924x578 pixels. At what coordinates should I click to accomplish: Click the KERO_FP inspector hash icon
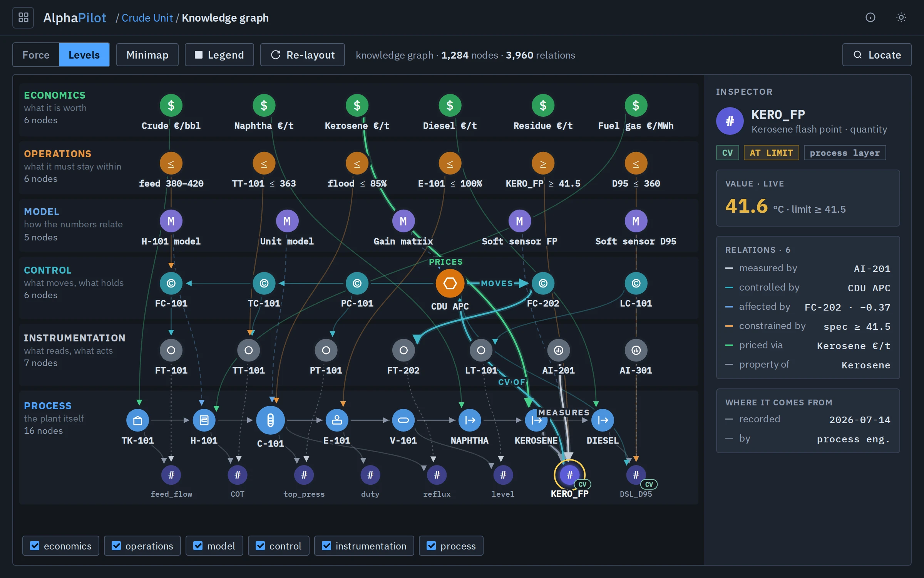(x=730, y=121)
